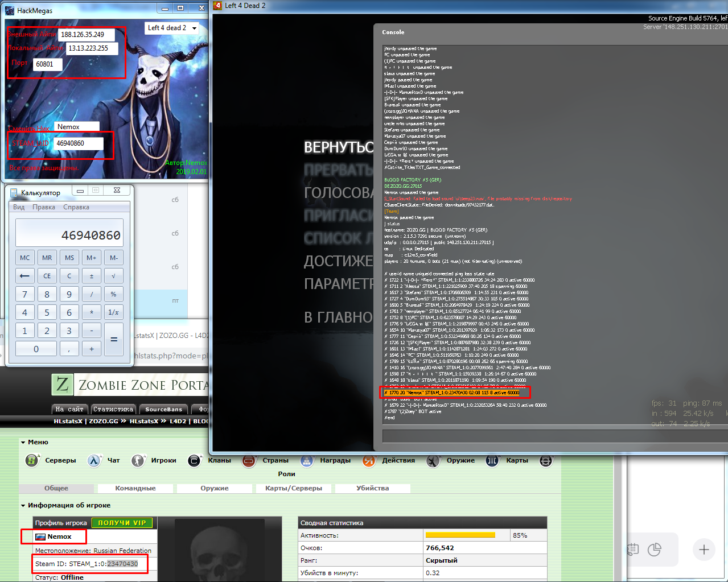Open the calculator Правка menu
The height and width of the screenshot is (582, 728).
coord(44,207)
